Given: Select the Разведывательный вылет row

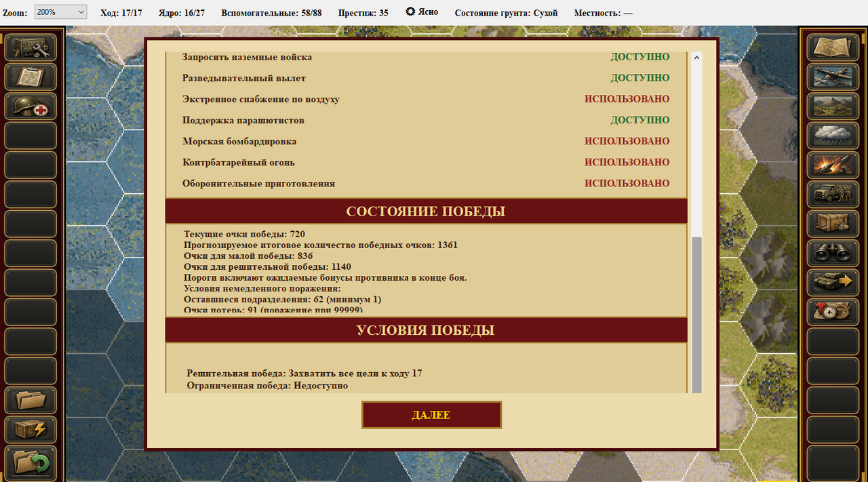Looking at the screenshot, I should pyautogui.click(x=426, y=78).
